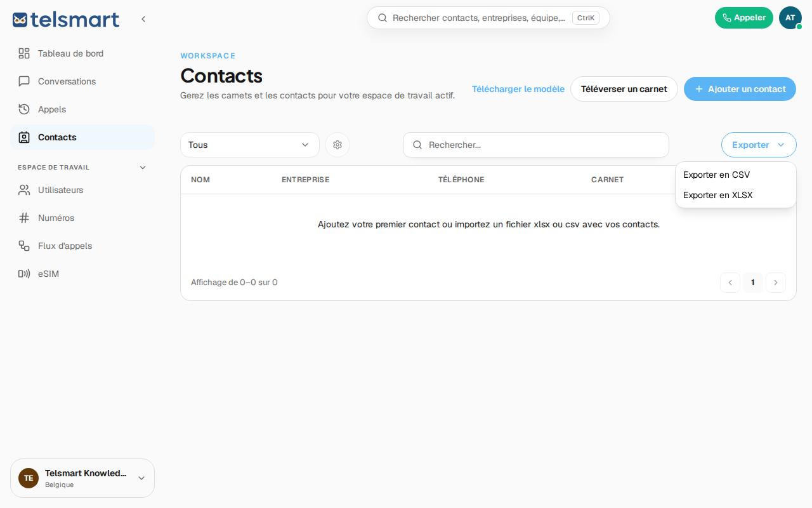Select page 1 in pagination
This screenshot has width=812, height=508.
753,283
